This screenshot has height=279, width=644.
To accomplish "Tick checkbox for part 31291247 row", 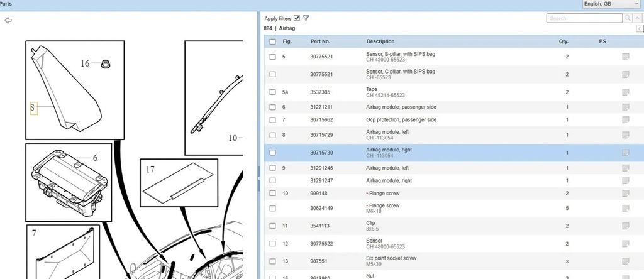I will coord(273,180).
